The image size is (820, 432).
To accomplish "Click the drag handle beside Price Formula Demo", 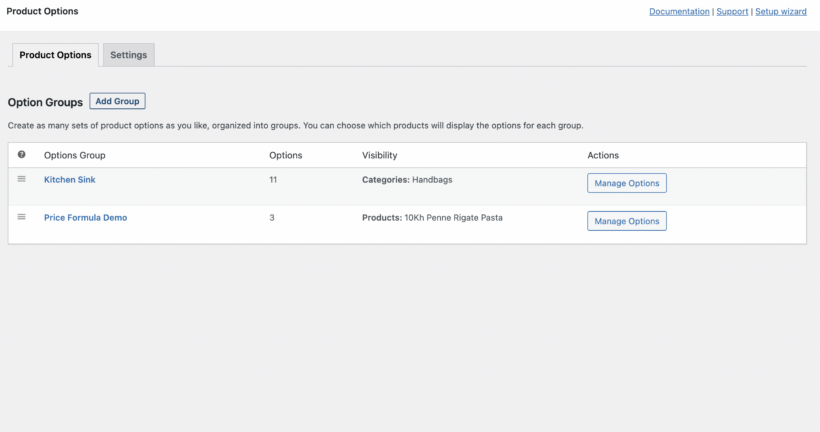I will (22, 217).
